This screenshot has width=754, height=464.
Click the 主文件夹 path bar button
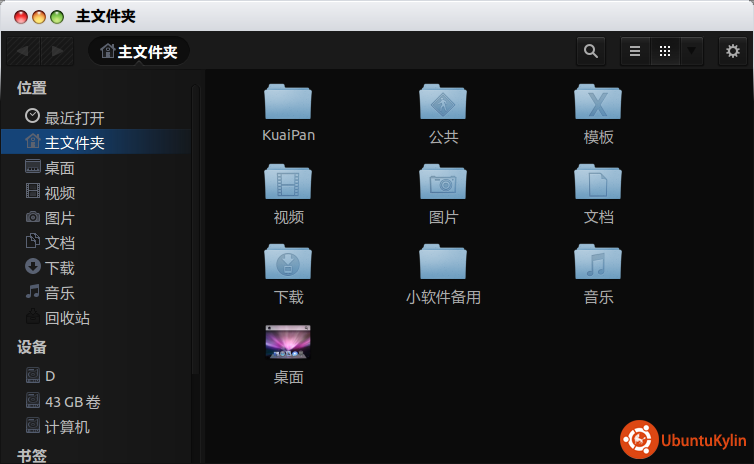click(x=139, y=51)
